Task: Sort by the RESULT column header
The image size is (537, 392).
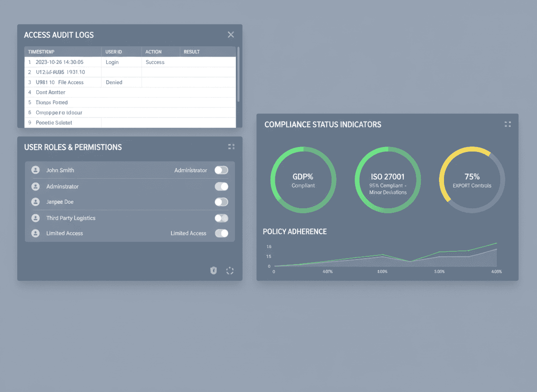Action: click(x=191, y=51)
